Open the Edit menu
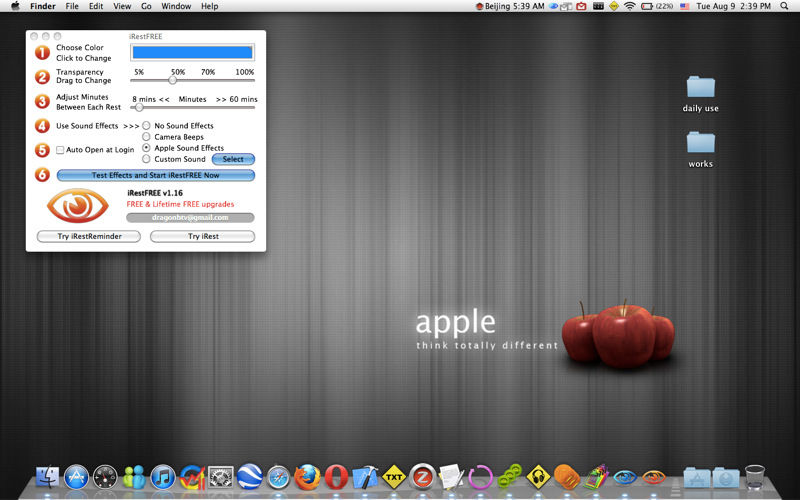The width and height of the screenshot is (800, 500). point(96,6)
